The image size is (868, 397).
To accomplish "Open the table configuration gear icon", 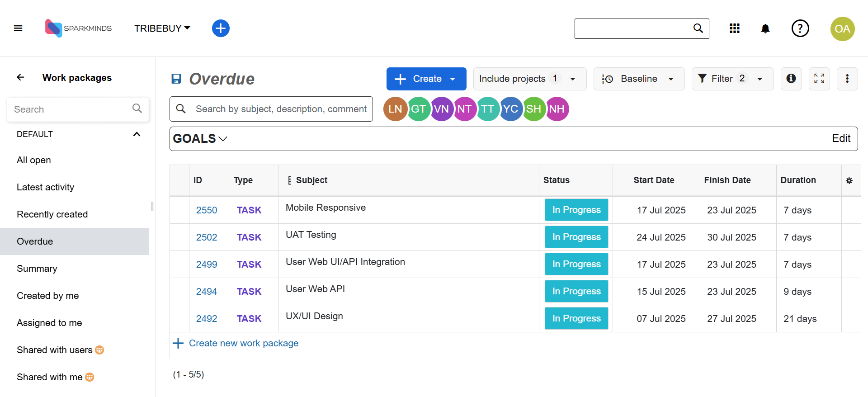I will (x=849, y=180).
